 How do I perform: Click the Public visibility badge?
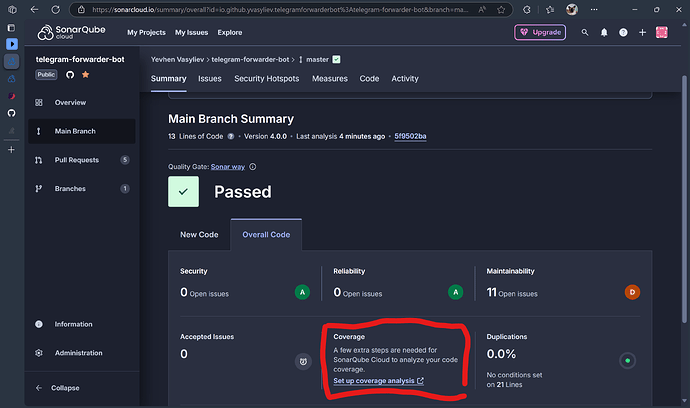click(46, 74)
